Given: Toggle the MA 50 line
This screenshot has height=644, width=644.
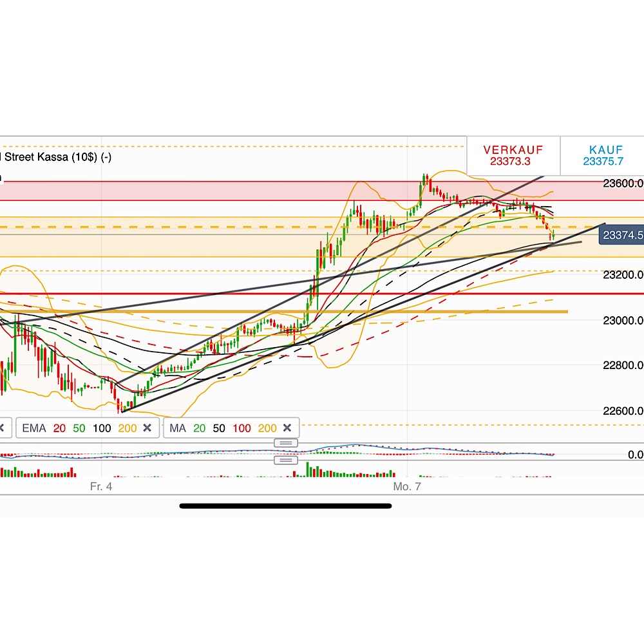Looking at the screenshot, I should point(219,428).
